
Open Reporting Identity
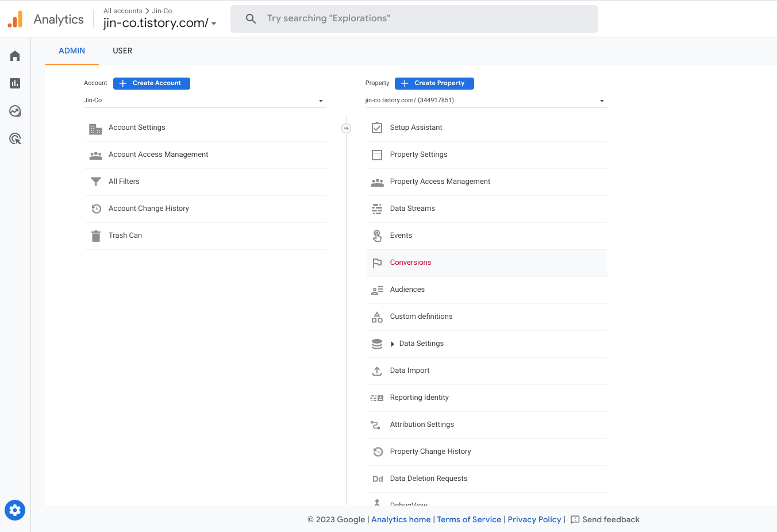(x=487, y=398)
